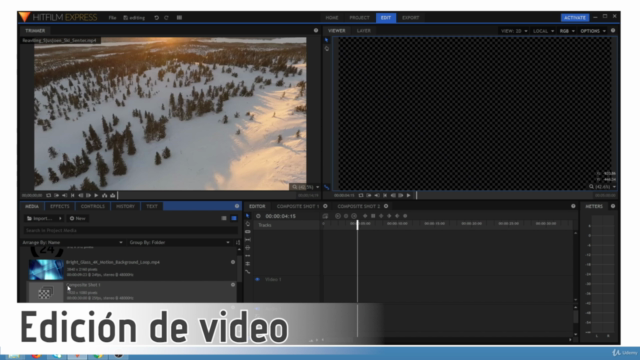The image size is (640, 360).
Task: Toggle loop playback in the Viewer
Action: [x=361, y=196]
